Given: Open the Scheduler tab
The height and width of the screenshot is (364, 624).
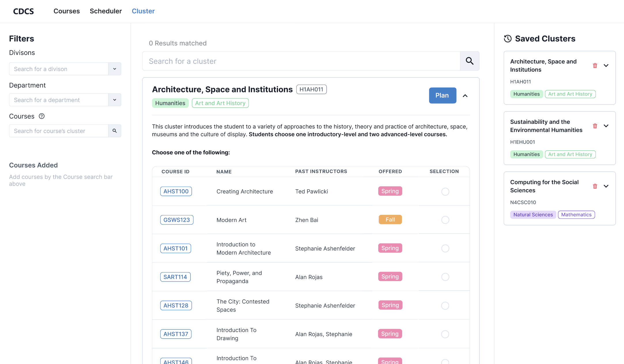Looking at the screenshot, I should click(106, 11).
